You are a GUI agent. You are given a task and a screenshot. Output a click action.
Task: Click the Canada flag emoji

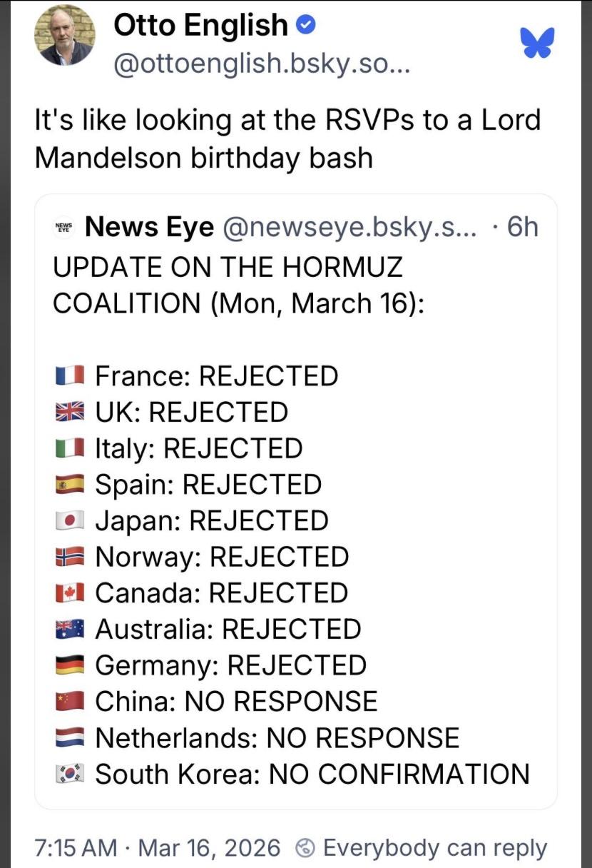[70, 593]
